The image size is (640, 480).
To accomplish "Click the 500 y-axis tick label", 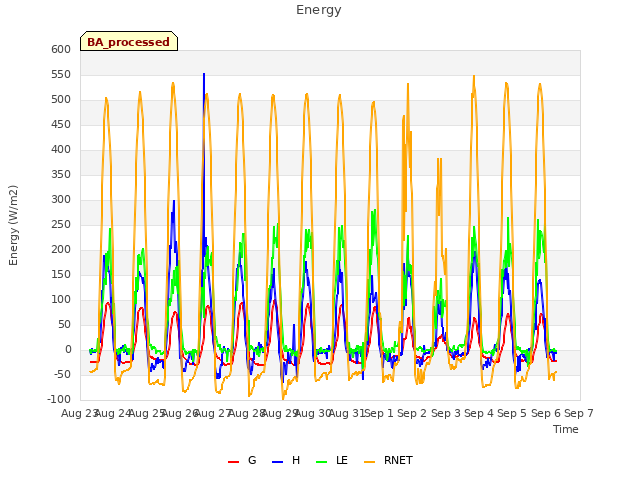I will [61, 100].
